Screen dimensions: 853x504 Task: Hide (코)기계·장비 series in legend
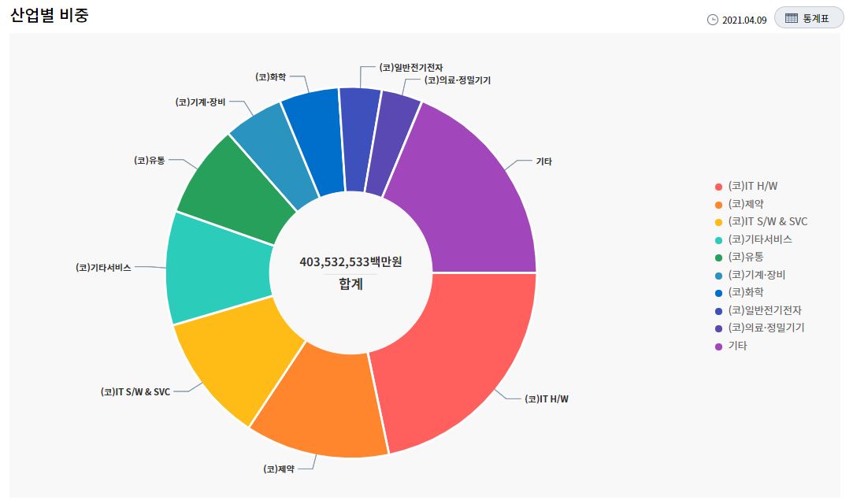point(756,275)
